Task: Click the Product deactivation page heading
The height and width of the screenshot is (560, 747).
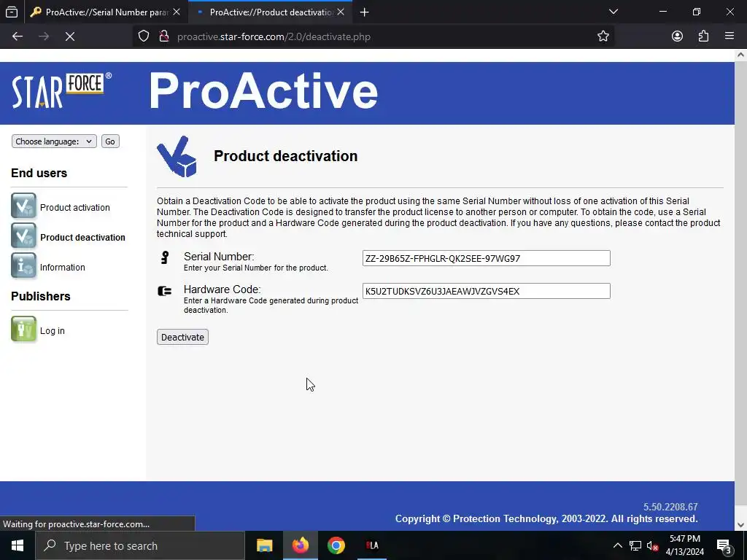Action: coord(285,156)
